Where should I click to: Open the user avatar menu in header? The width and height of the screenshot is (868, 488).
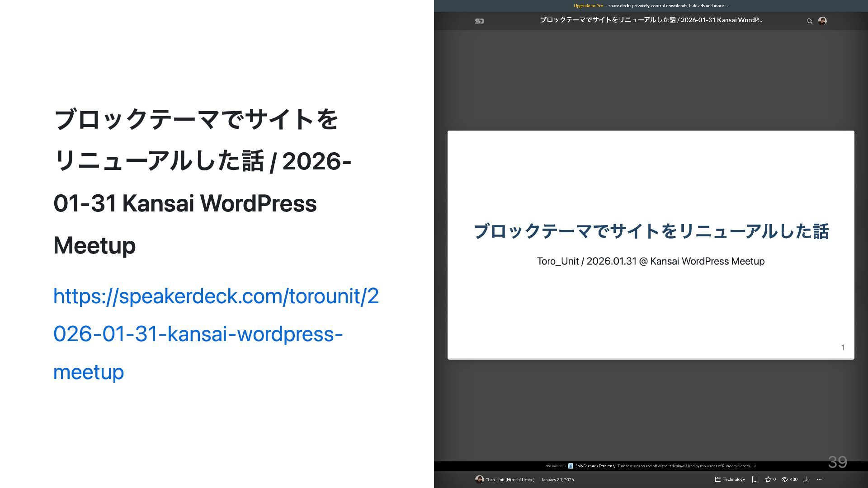(x=822, y=21)
